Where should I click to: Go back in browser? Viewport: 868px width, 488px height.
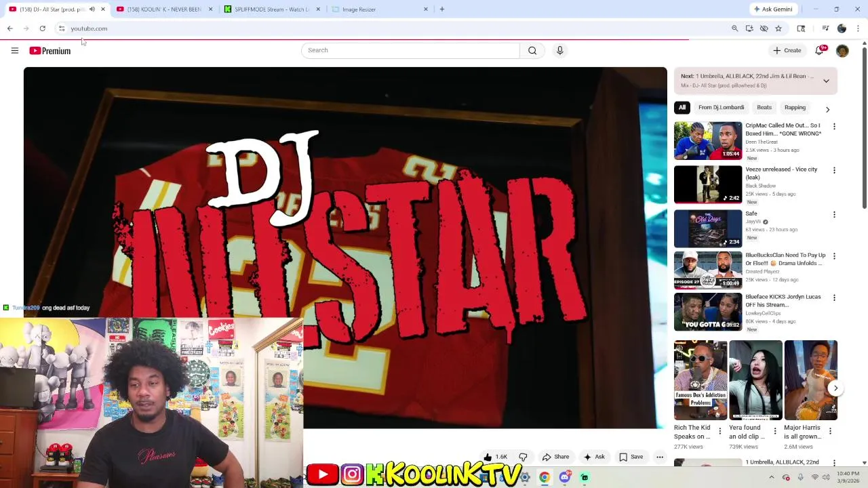[9, 28]
